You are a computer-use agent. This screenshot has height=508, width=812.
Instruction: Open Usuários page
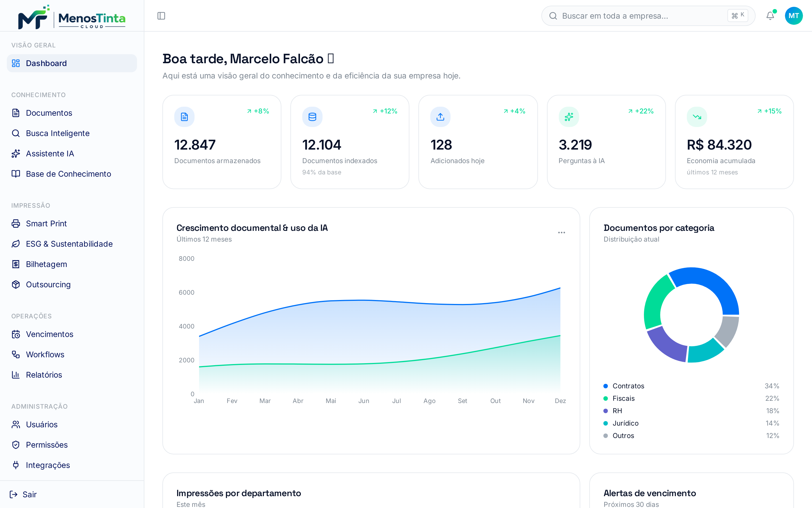coord(72,424)
